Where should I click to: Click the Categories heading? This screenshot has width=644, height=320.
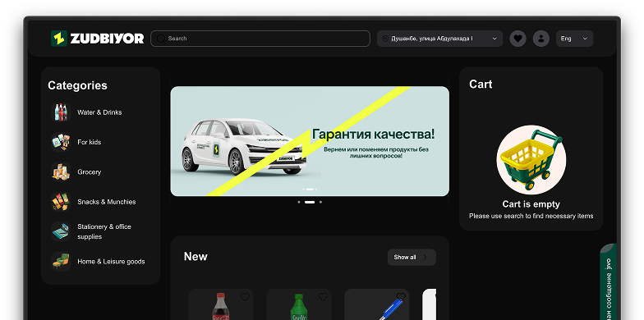pos(77,85)
